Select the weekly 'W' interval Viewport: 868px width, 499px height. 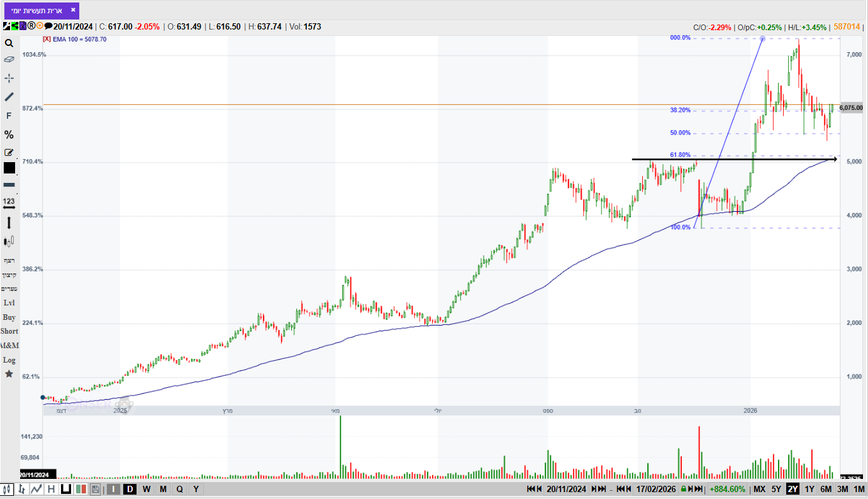(147, 489)
